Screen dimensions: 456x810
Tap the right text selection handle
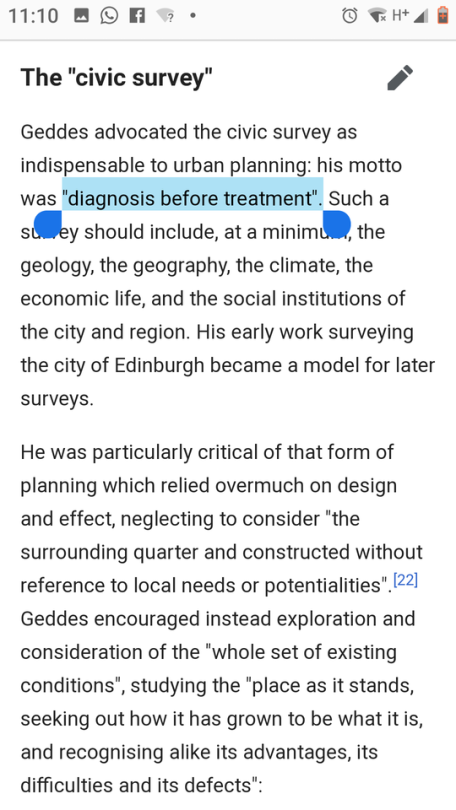coord(337,224)
